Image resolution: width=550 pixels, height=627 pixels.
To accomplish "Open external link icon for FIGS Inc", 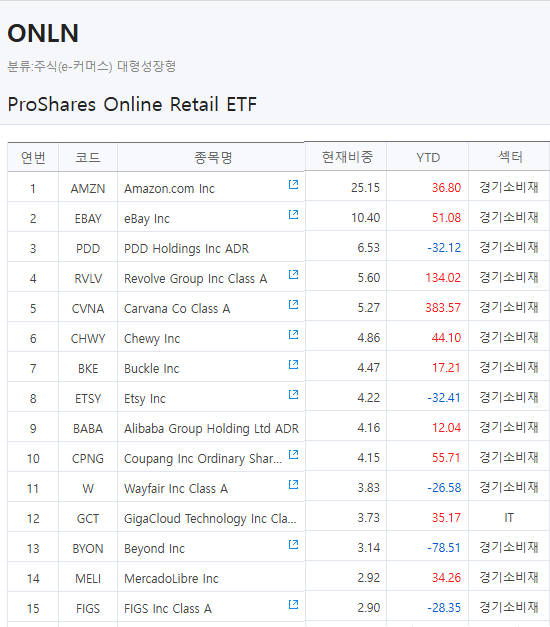I will (x=294, y=604).
